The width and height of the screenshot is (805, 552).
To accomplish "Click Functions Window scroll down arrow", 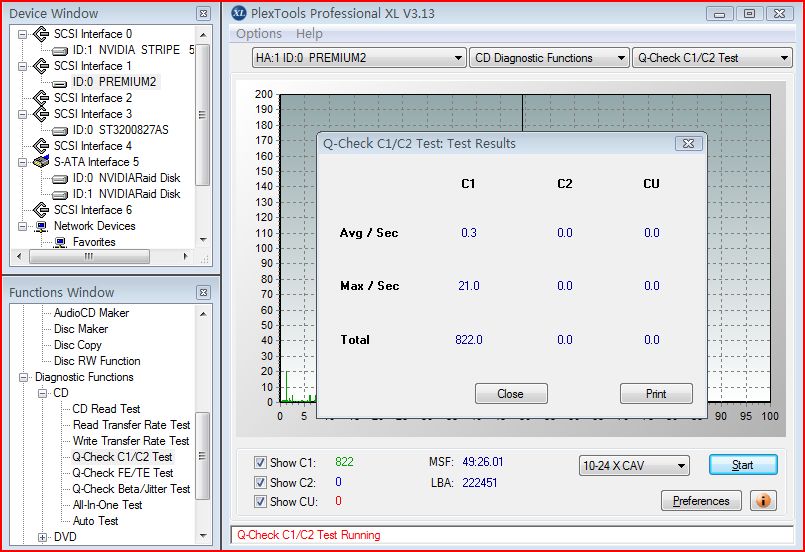I will (203, 536).
